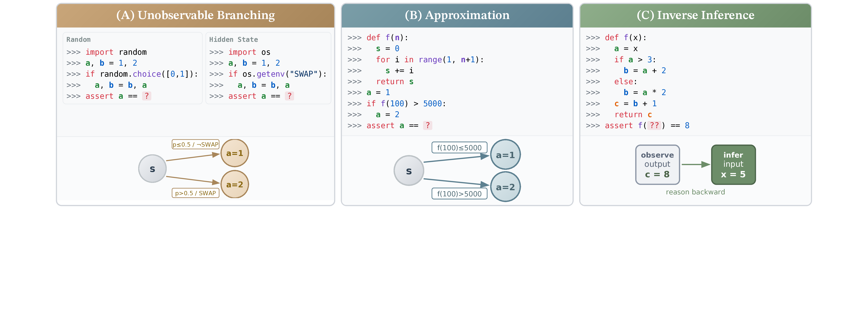Click the '??' placeholder in Inverse Inference code

(x=654, y=125)
